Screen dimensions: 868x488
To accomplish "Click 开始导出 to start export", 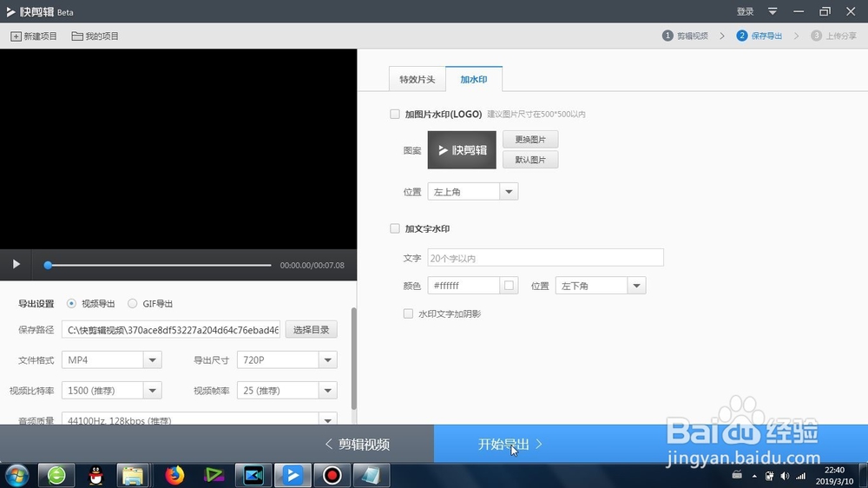I will tap(510, 444).
